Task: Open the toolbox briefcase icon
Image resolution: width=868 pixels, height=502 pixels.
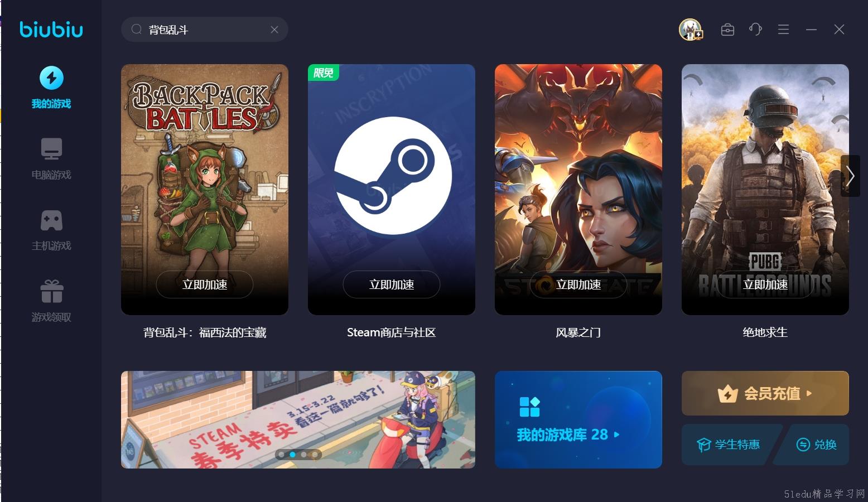Action: [727, 30]
